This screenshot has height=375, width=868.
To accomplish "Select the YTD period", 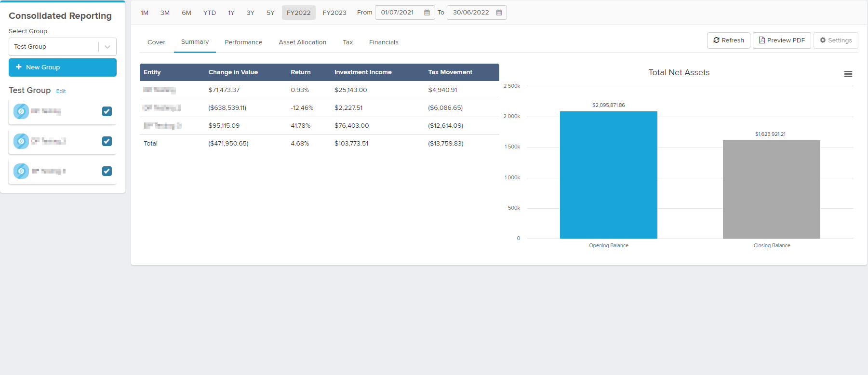I will pos(210,13).
